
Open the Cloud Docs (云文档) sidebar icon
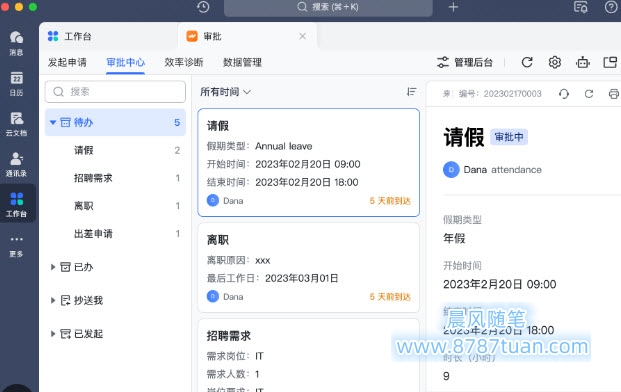[x=17, y=124]
